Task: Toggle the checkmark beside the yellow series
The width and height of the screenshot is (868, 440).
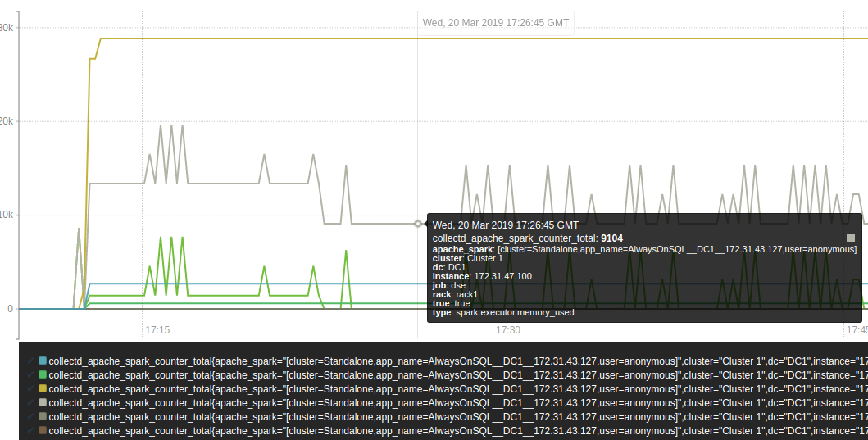Action: tap(31, 388)
